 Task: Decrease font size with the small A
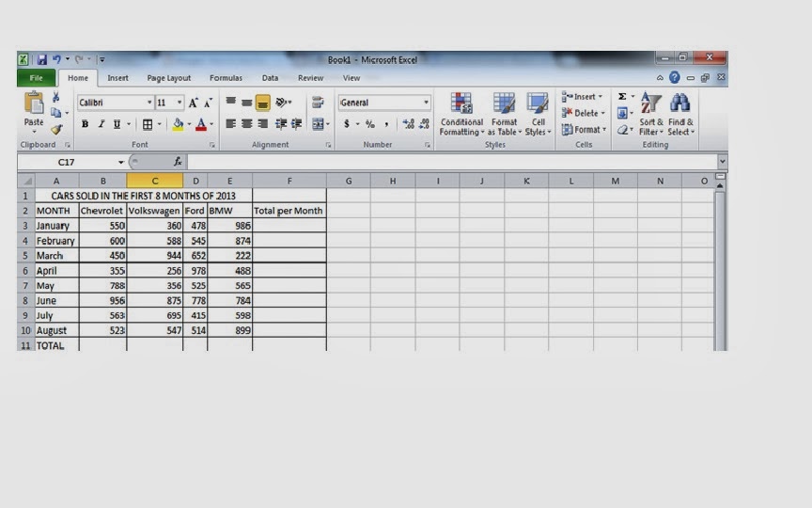pyautogui.click(x=208, y=103)
